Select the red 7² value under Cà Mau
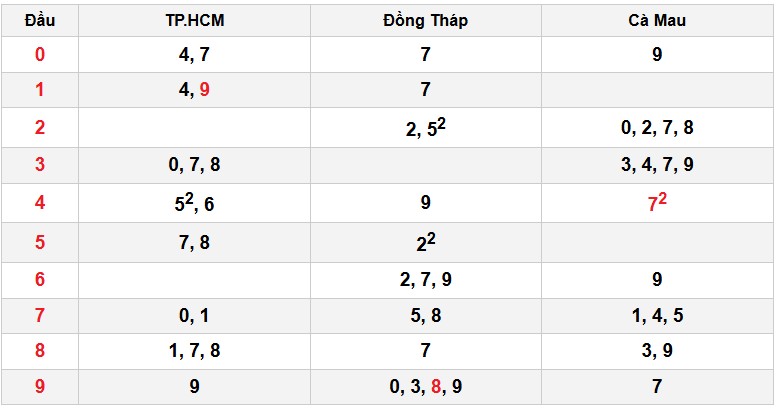This screenshot has width=777, height=409. tap(657, 204)
